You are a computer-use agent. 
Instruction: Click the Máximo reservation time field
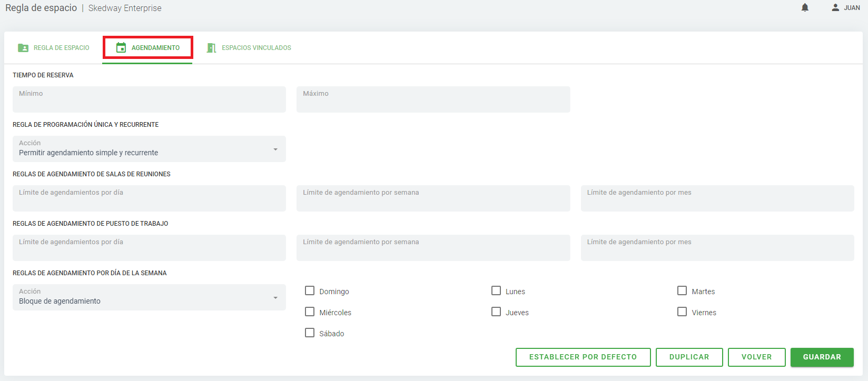click(433, 99)
